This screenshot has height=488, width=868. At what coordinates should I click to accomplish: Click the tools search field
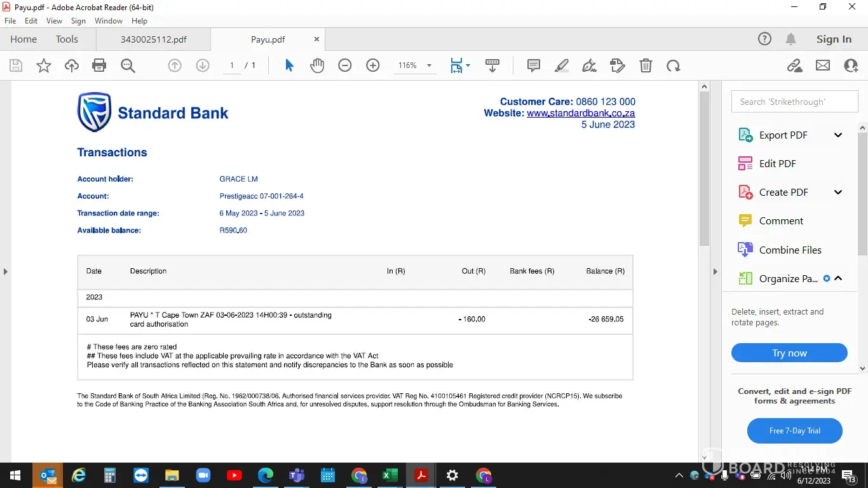pos(795,102)
